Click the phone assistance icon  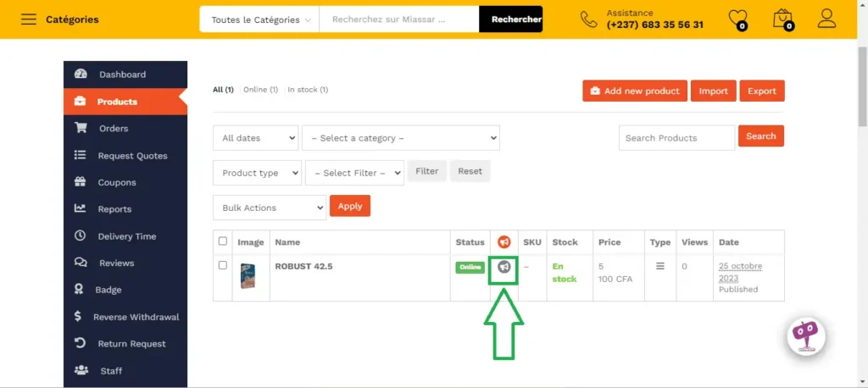tap(588, 19)
